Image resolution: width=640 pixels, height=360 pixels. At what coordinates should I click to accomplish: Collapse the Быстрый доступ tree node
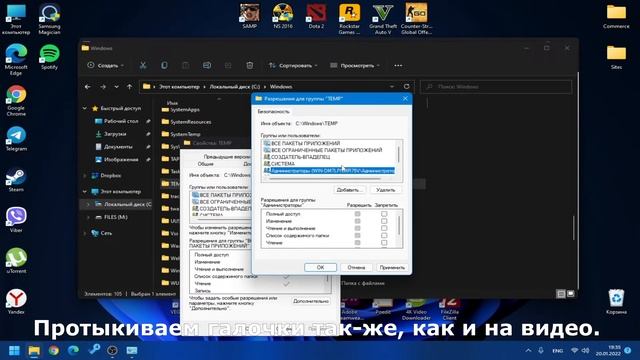[85, 108]
